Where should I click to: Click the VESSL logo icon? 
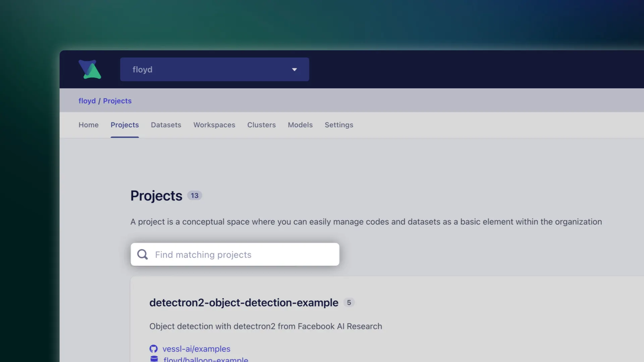[90, 69]
